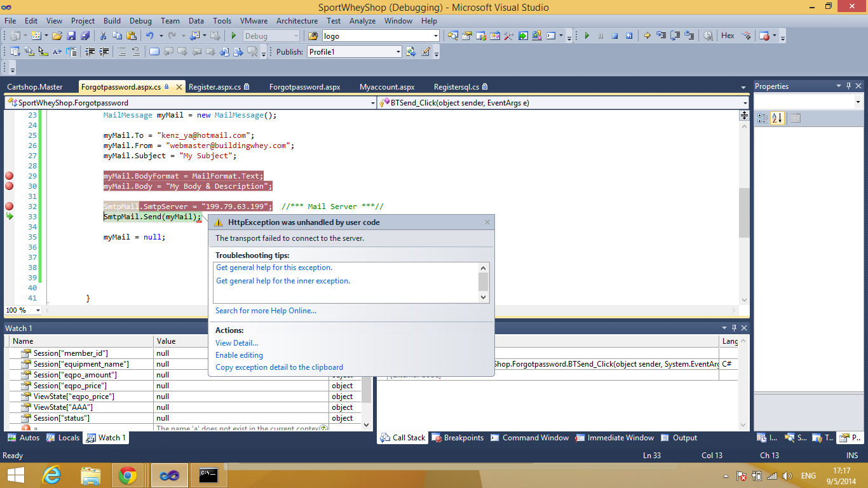868x488 pixels.
Task: Click the Comment Out Selected Lines icon
Action: [121, 52]
